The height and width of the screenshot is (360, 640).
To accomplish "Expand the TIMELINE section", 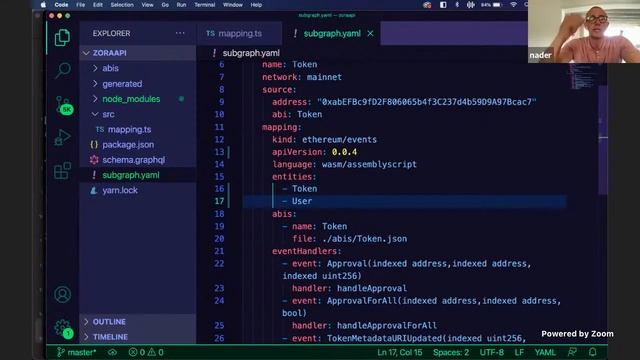I will click(138, 337).
